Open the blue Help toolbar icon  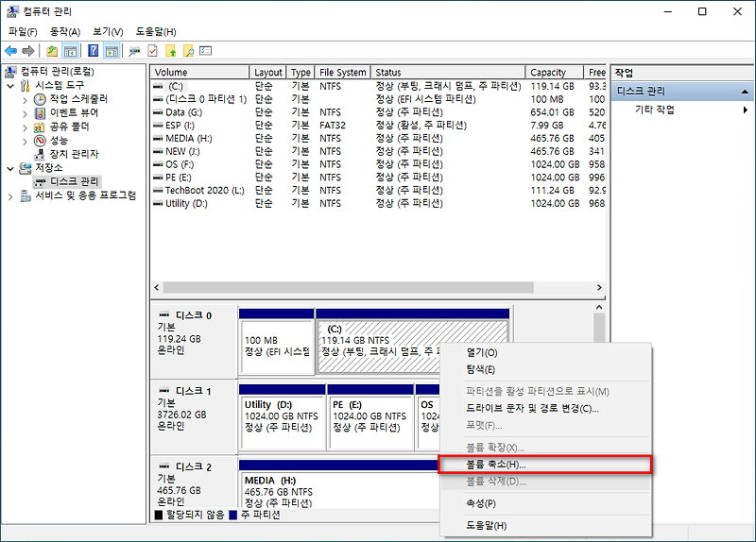94,51
